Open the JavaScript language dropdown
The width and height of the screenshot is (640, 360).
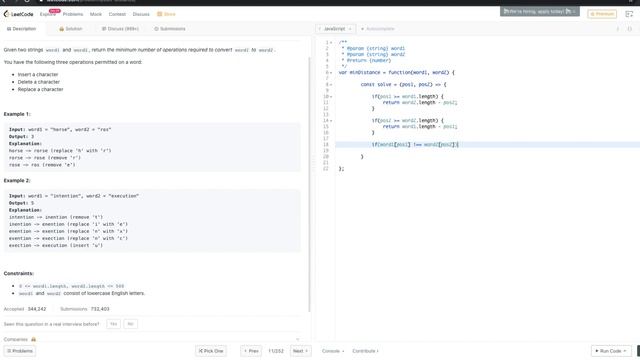click(335, 29)
